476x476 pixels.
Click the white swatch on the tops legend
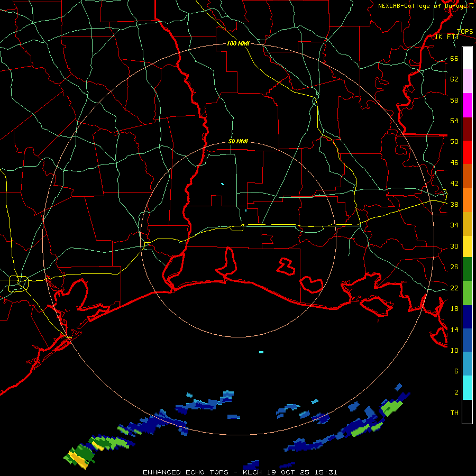pyautogui.click(x=467, y=58)
